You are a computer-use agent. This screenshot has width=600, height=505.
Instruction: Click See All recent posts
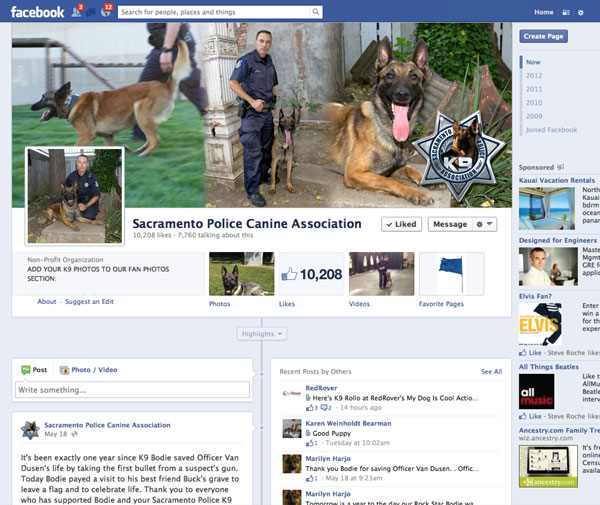pos(491,371)
